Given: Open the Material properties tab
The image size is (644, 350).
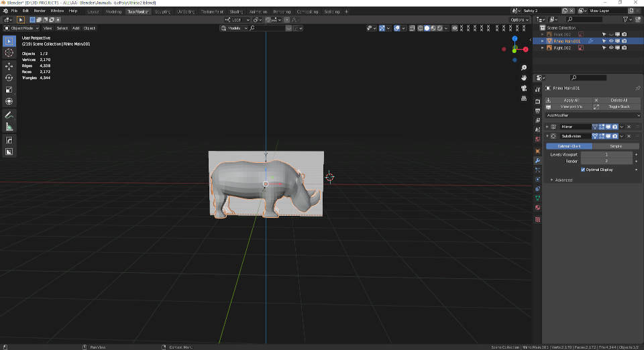Looking at the screenshot, I should click(x=537, y=208).
